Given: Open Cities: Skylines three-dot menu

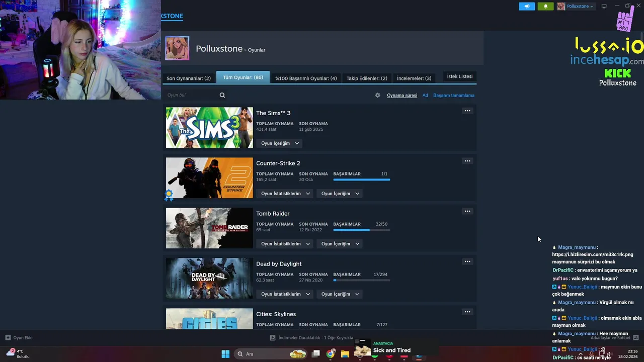Looking at the screenshot, I should point(467,312).
